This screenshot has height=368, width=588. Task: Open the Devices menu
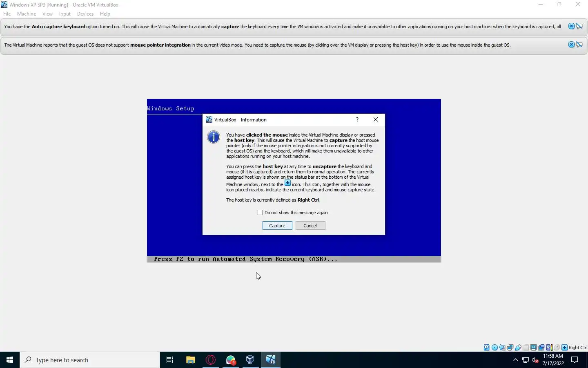pos(85,13)
